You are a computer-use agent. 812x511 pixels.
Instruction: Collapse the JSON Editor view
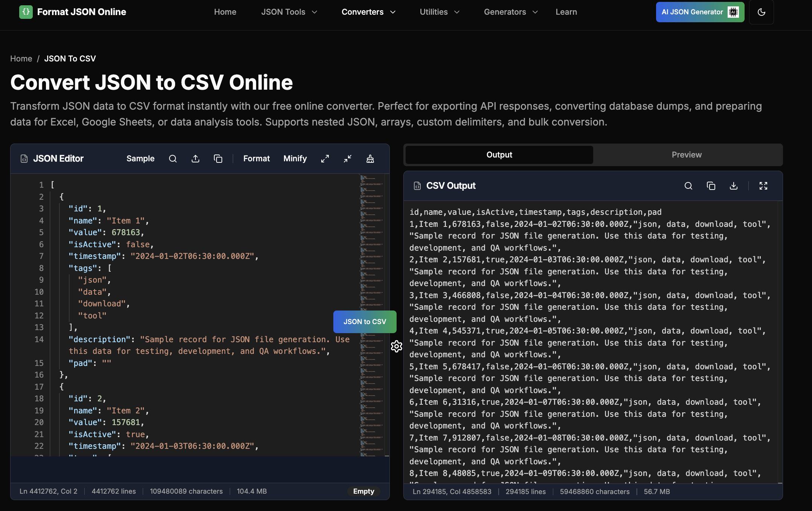point(347,158)
